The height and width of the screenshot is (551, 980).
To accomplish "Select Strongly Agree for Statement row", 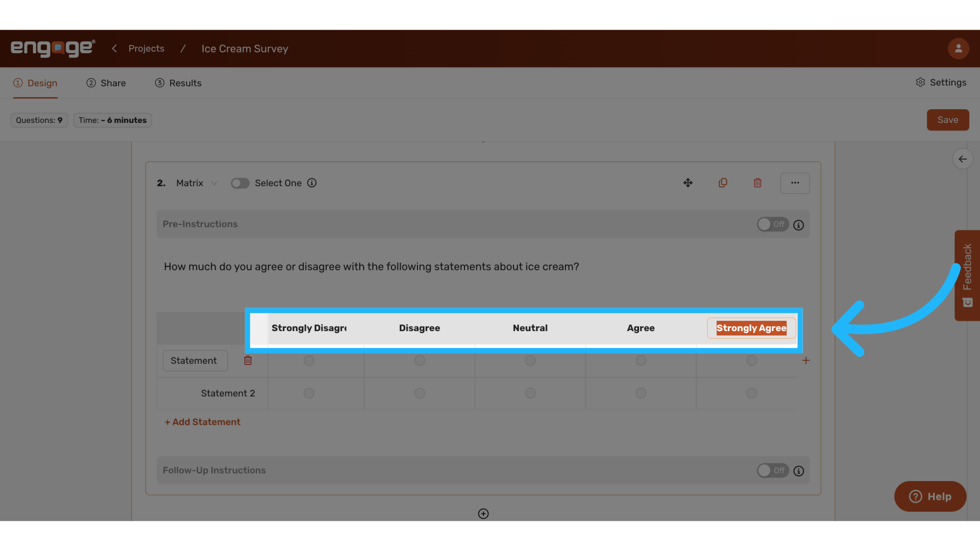I will pyautogui.click(x=751, y=361).
